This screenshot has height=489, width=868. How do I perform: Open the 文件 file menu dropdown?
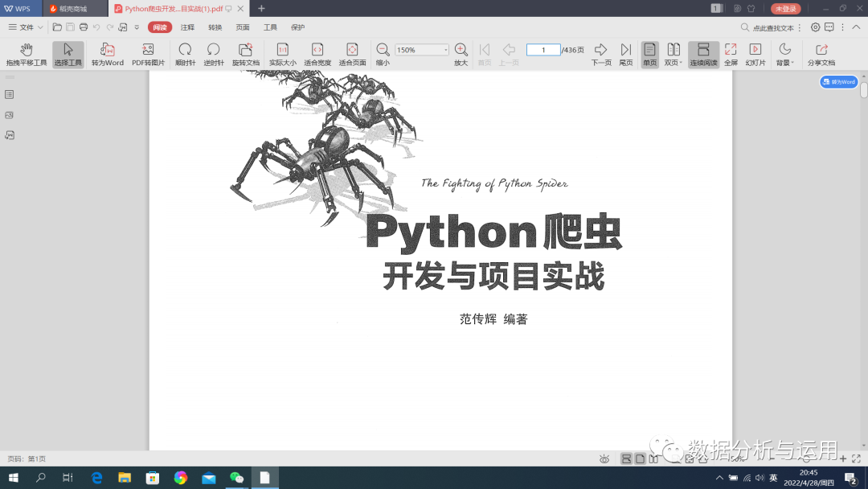pyautogui.click(x=26, y=27)
